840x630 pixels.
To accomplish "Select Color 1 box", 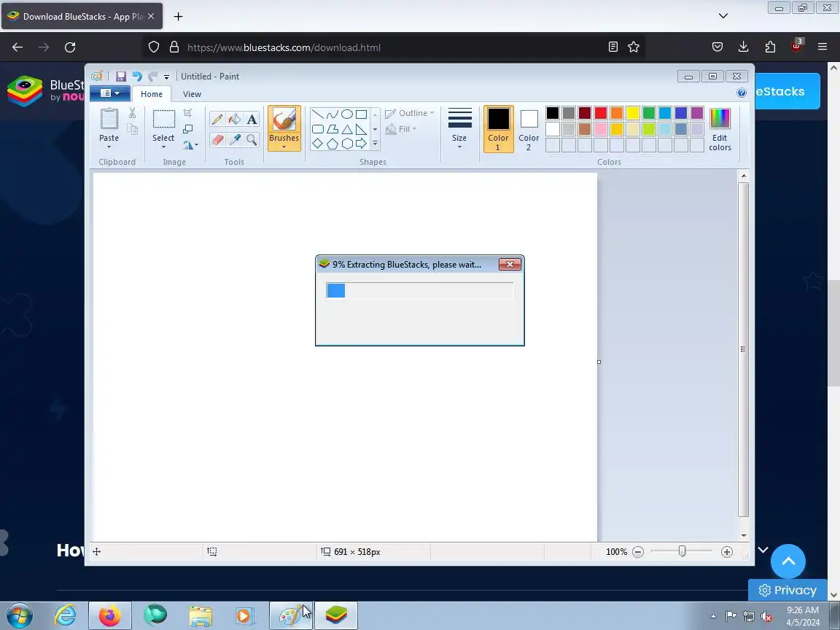I will 498,129.
